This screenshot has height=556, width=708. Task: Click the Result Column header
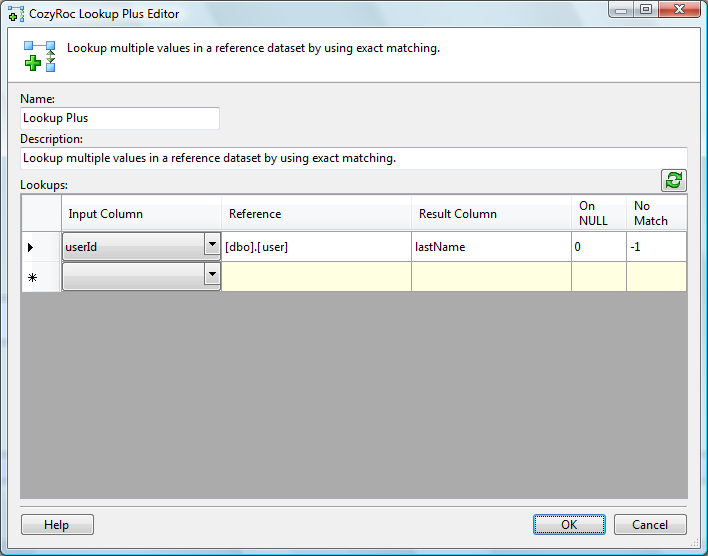click(491, 213)
